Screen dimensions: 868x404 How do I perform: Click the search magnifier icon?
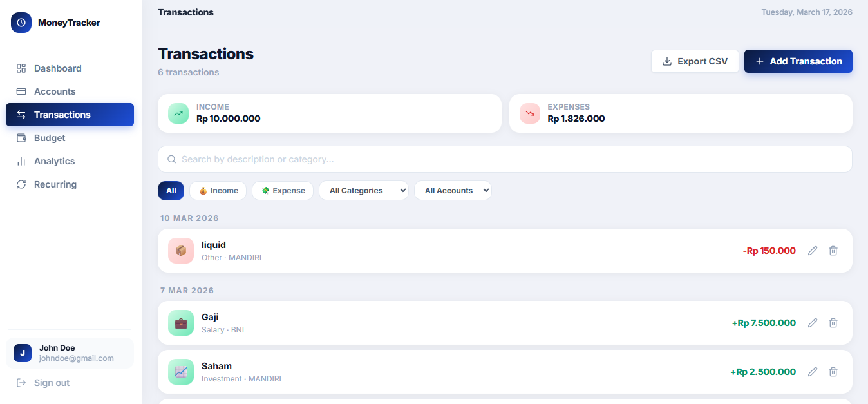(172, 159)
